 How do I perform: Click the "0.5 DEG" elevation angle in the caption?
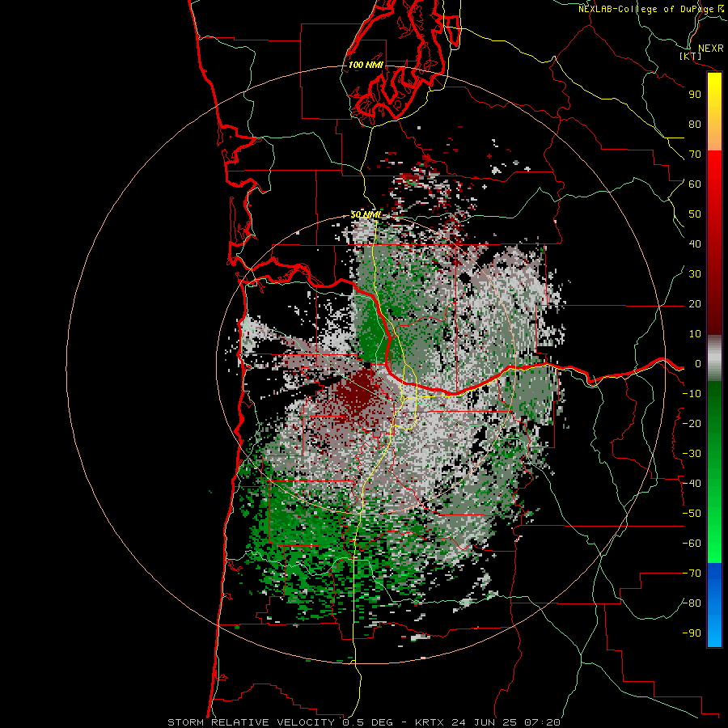coord(368,722)
